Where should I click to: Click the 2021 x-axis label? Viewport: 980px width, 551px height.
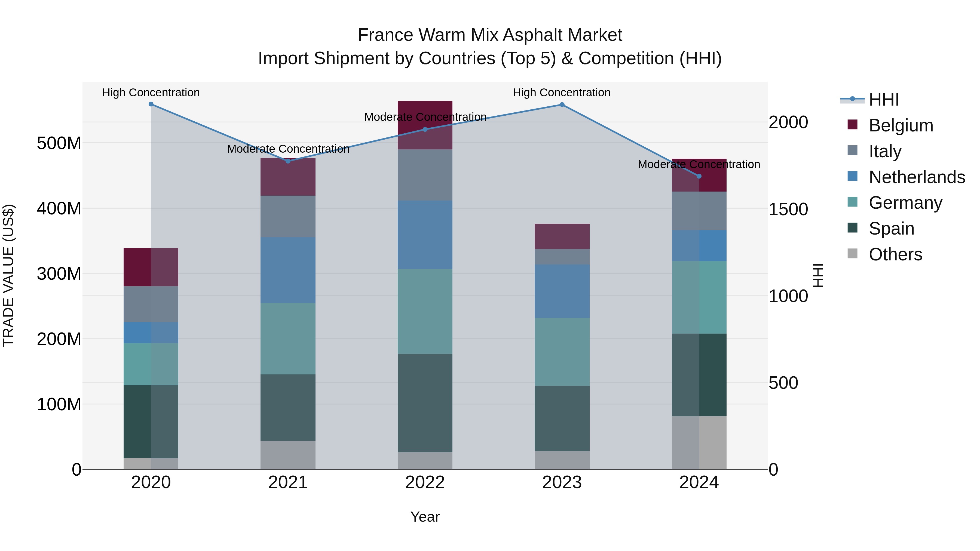point(288,482)
